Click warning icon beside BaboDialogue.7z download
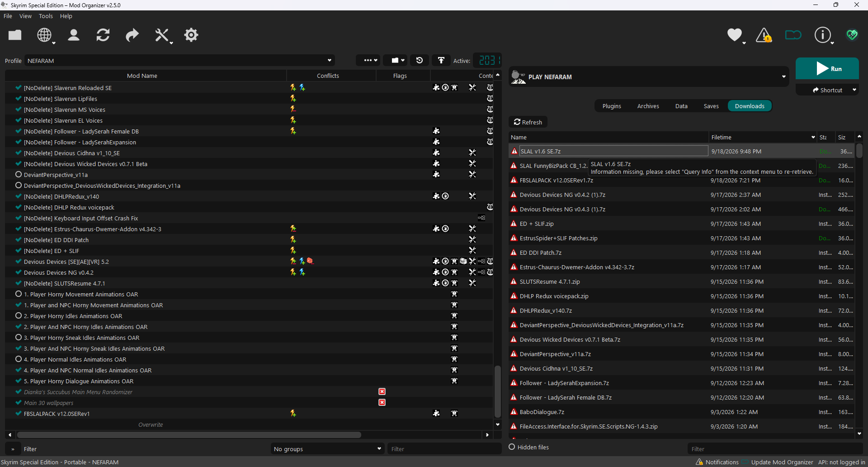The width and height of the screenshot is (868, 467). 514,412
